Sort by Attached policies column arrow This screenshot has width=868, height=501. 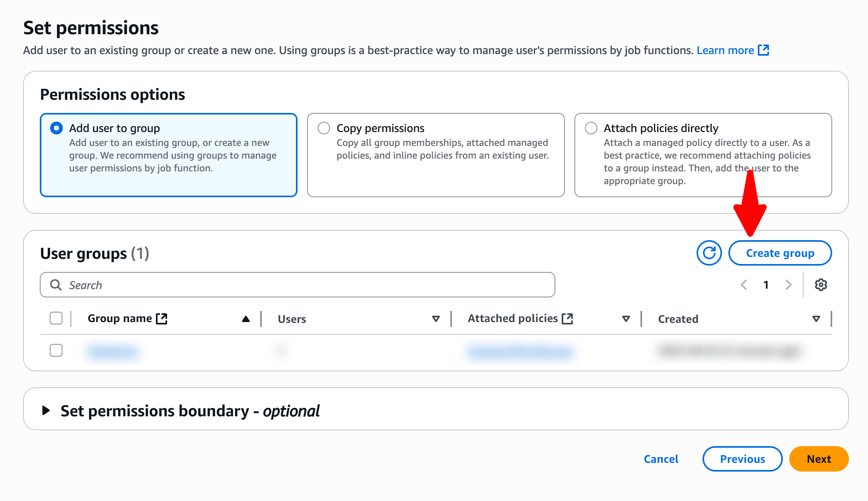(626, 319)
